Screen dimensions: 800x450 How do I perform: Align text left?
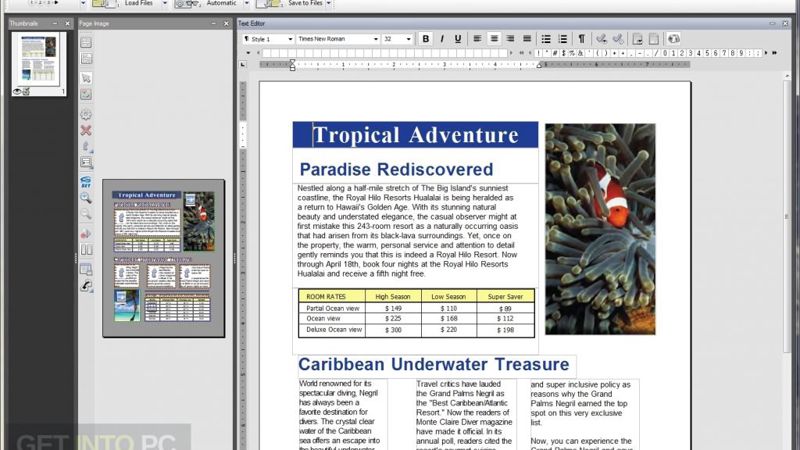pos(477,39)
